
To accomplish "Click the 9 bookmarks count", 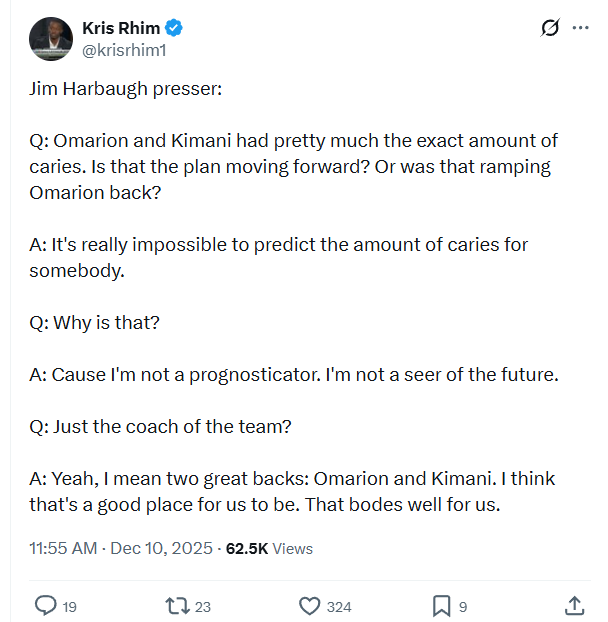I will (463, 606).
